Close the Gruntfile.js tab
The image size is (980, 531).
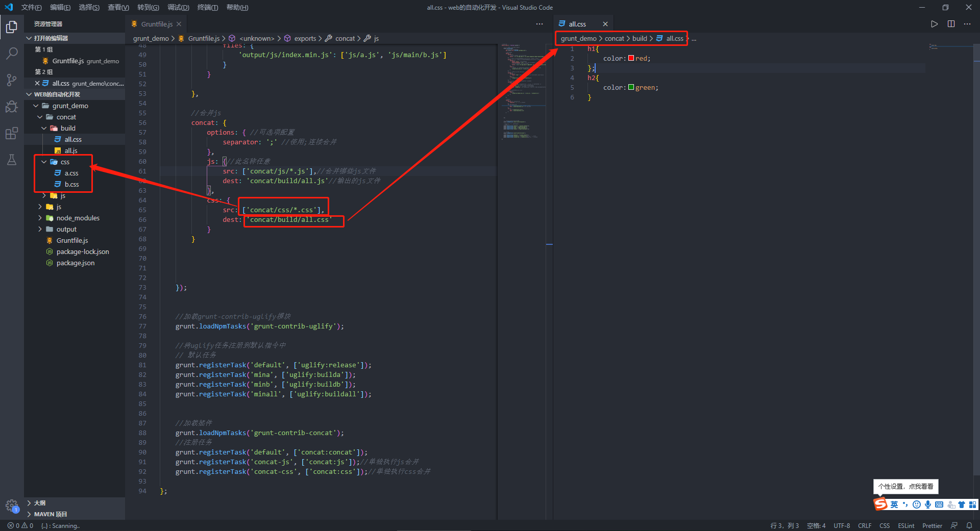[x=179, y=24]
